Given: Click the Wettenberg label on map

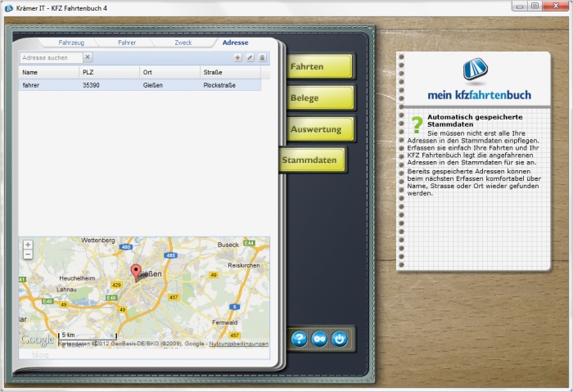Looking at the screenshot, I should 98,240.
